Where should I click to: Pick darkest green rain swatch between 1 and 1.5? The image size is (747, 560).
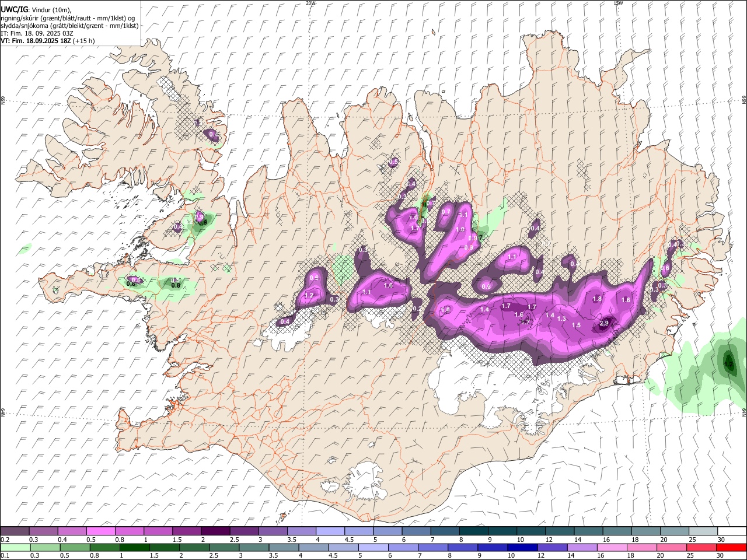pyautogui.click(x=134, y=547)
